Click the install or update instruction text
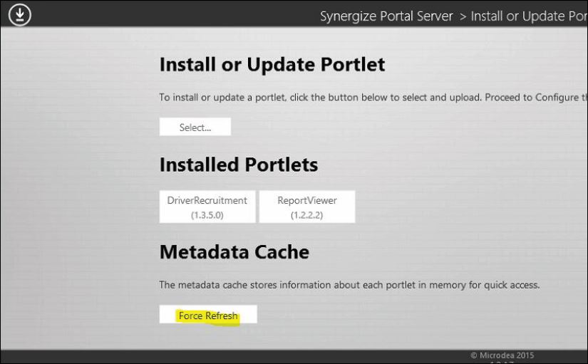Image resolution: width=588 pixels, height=364 pixels. (373, 98)
